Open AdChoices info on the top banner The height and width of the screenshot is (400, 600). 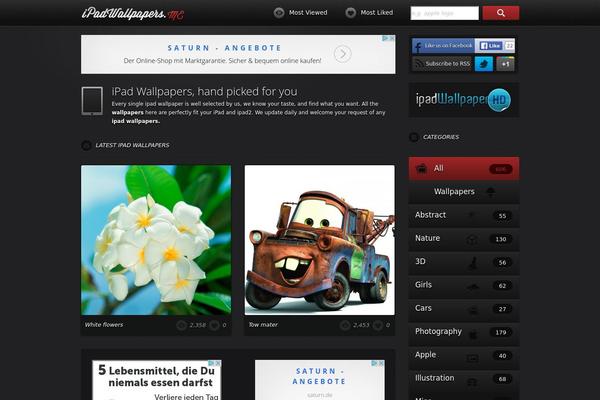click(x=386, y=38)
